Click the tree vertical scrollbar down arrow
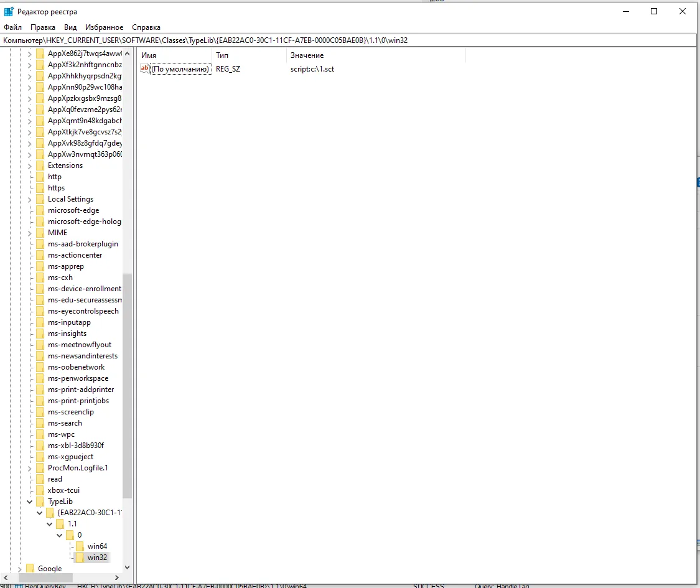Image resolution: width=700 pixels, height=588 pixels. pyautogui.click(x=128, y=567)
